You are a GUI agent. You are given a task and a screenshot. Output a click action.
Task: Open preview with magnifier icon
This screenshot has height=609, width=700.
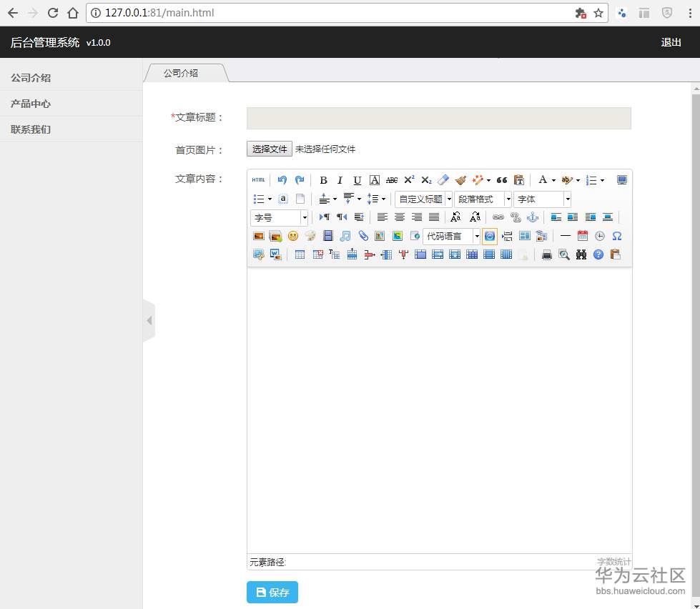[x=564, y=254]
